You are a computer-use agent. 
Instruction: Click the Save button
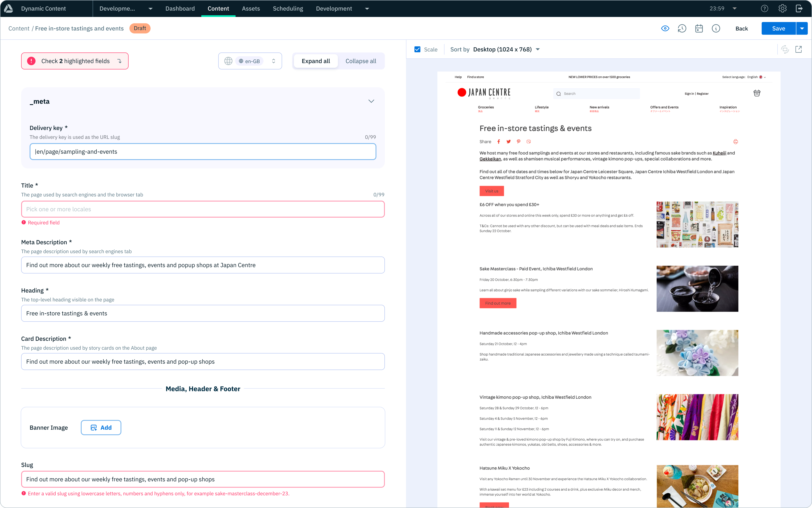778,29
